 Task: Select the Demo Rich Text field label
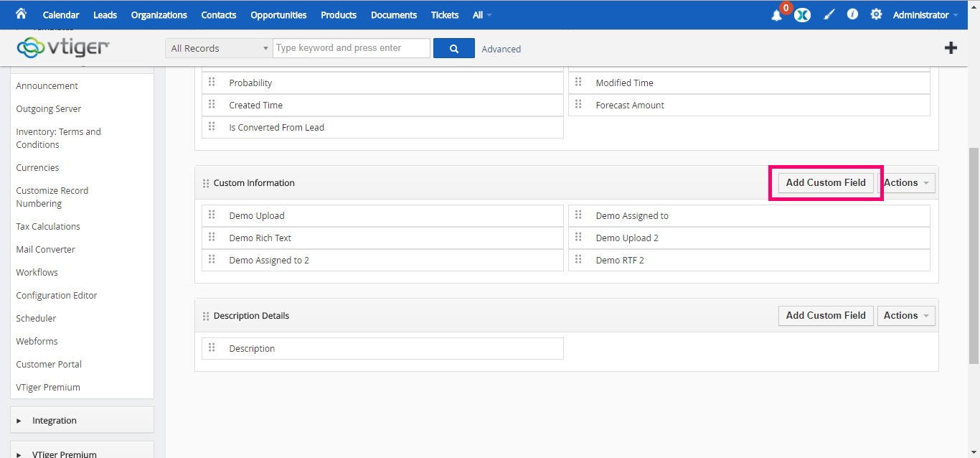(260, 238)
